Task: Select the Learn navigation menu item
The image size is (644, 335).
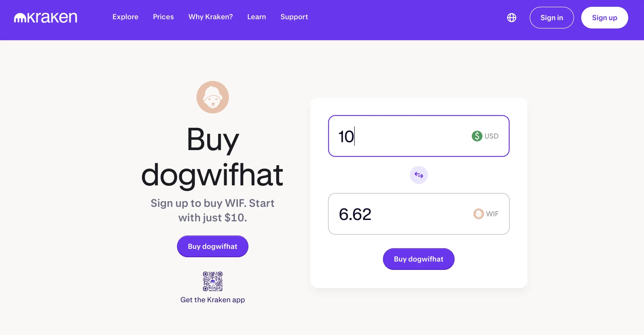Action: point(256,17)
